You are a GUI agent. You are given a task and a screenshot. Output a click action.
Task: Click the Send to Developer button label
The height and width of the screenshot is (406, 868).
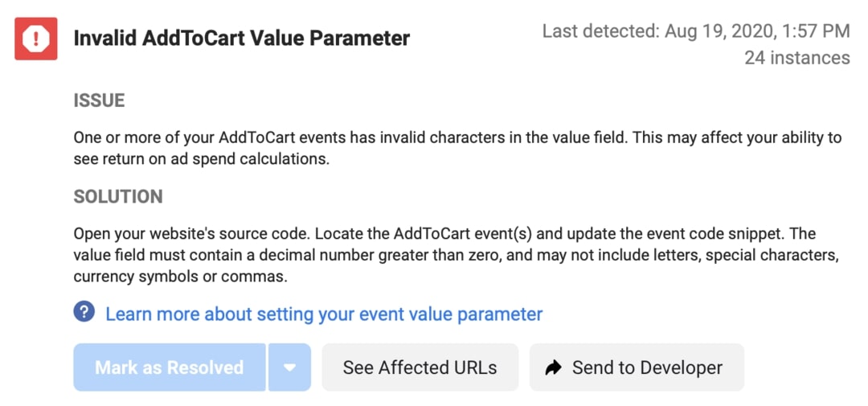tap(647, 367)
